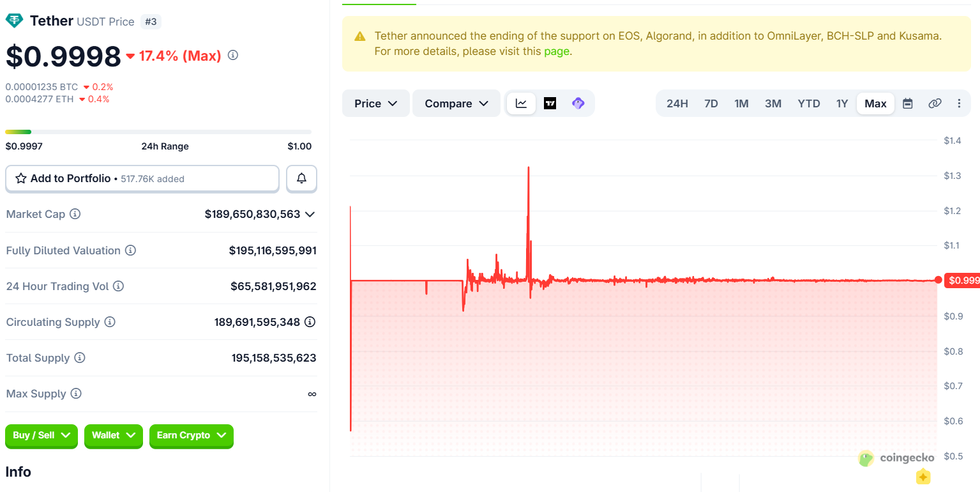The width and height of the screenshot is (980, 492).
Task: Select Max chart range
Action: pyautogui.click(x=875, y=104)
